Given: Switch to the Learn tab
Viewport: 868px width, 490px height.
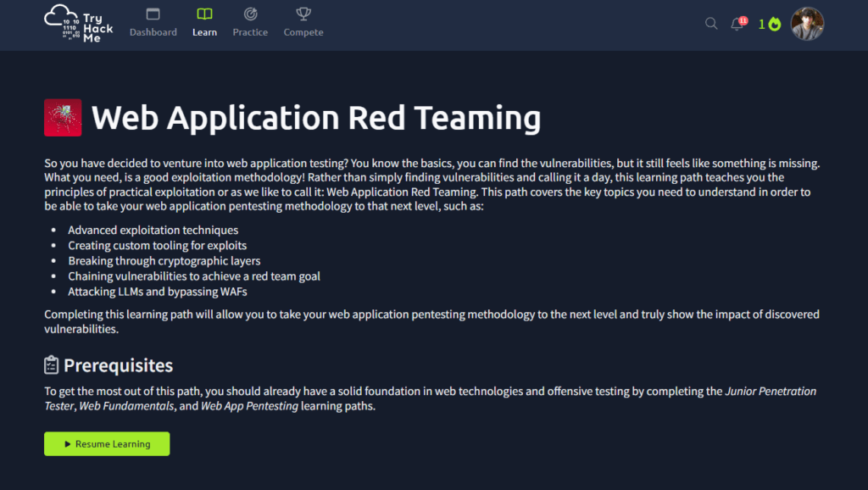Looking at the screenshot, I should [204, 23].
